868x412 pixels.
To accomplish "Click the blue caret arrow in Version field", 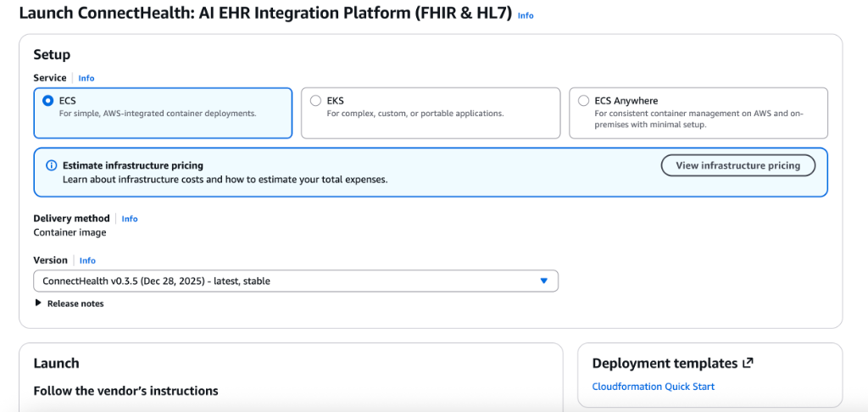I will pos(543,281).
